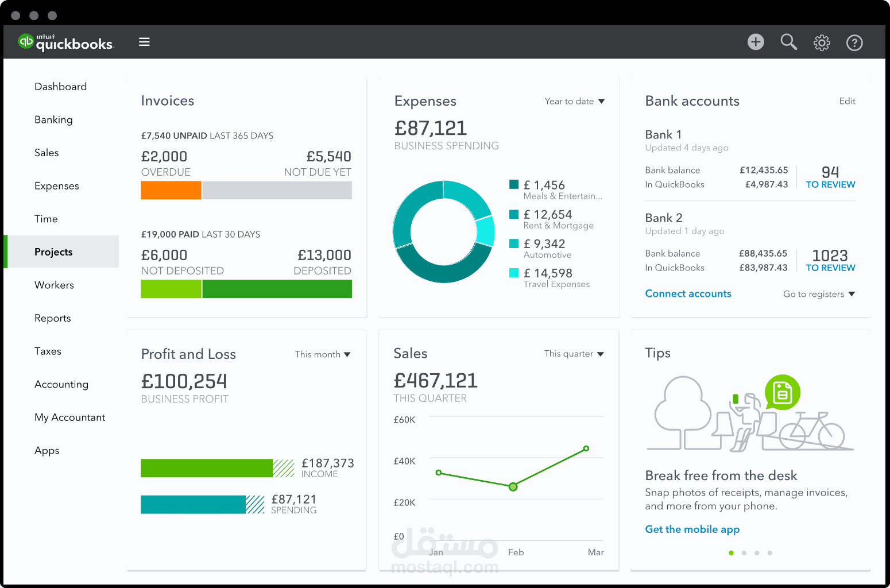Click Edit on Bank accounts
This screenshot has height=588, width=890.
coord(847,101)
